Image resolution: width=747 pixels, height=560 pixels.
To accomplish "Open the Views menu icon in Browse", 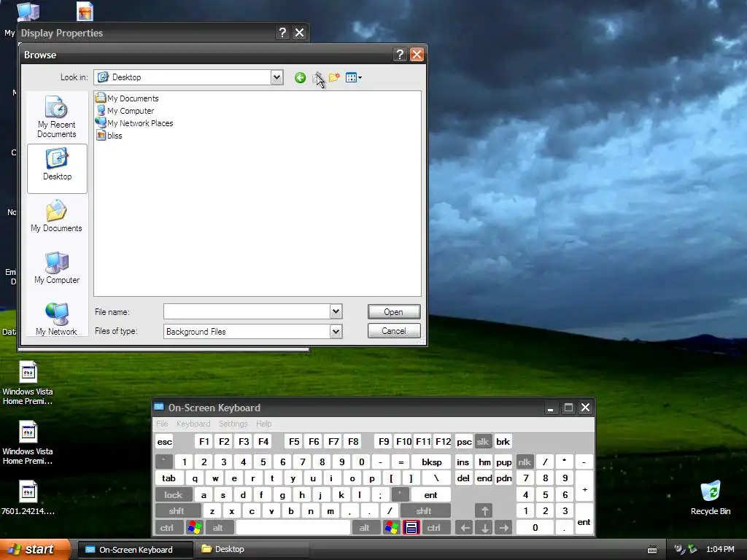I will pyautogui.click(x=353, y=77).
